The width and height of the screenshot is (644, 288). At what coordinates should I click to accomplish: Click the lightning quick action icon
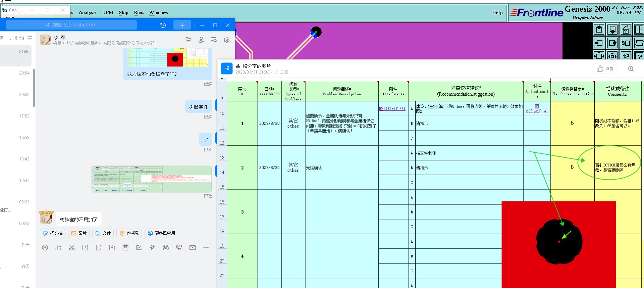point(152,248)
